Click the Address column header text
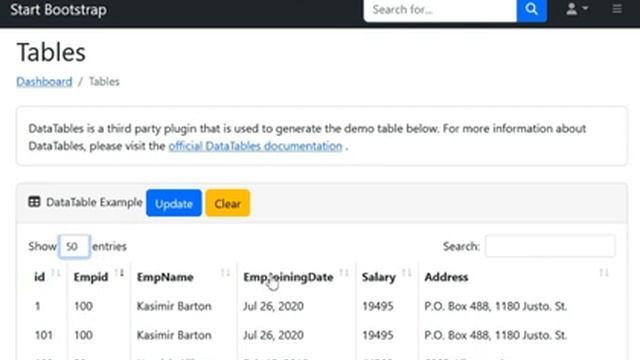 click(446, 277)
